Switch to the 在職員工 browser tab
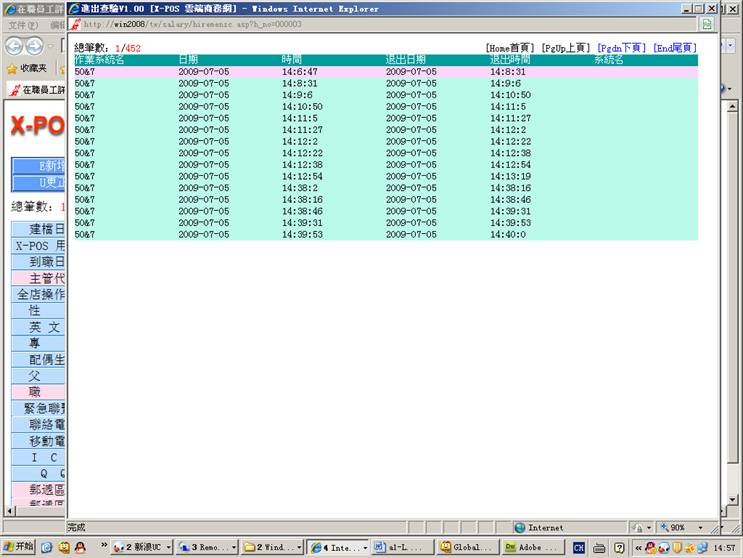743x558 pixels. pos(34,89)
